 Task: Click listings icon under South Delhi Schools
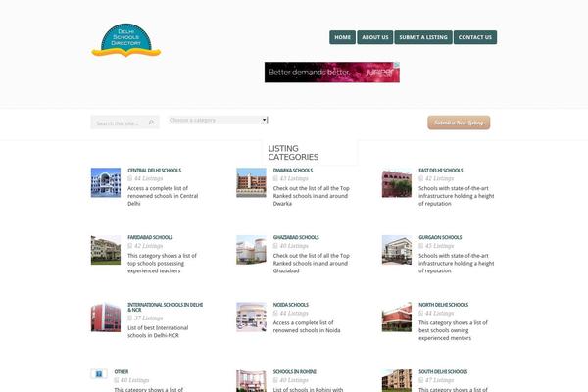(x=420, y=380)
